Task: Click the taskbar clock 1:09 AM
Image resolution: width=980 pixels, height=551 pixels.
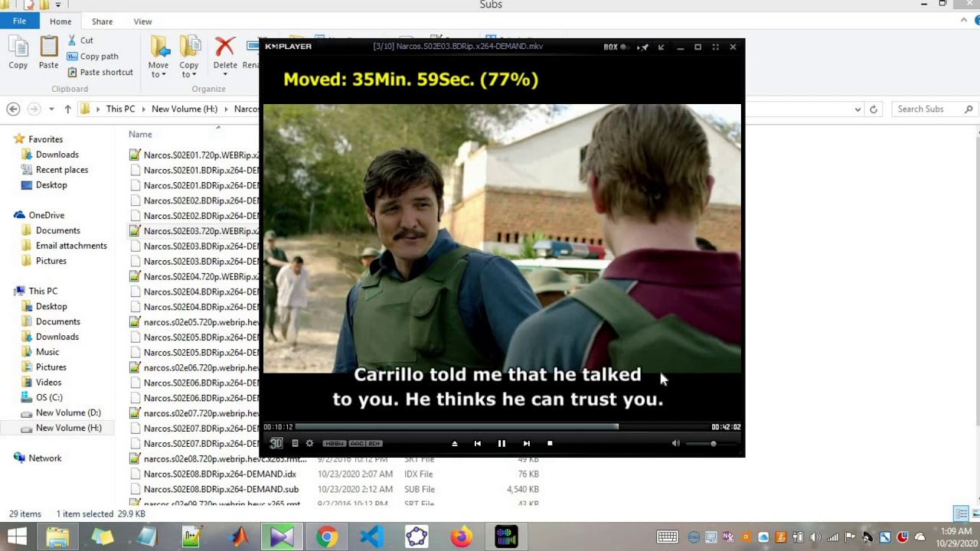Action: pyautogui.click(x=956, y=531)
